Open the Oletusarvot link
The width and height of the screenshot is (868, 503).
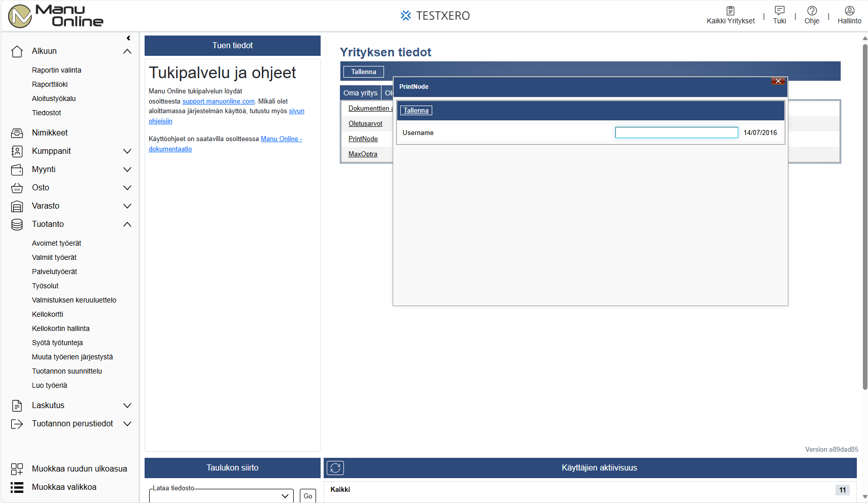click(x=365, y=124)
